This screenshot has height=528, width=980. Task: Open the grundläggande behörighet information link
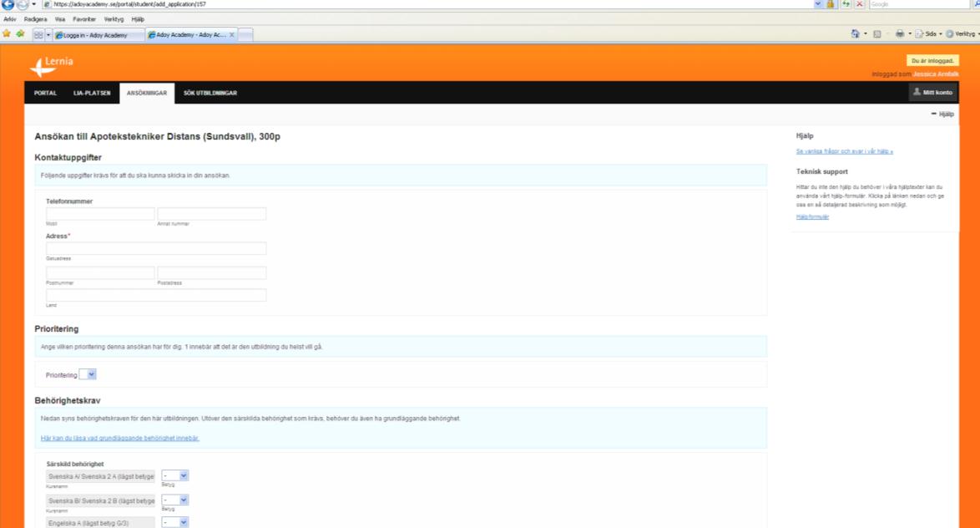[x=119, y=438]
